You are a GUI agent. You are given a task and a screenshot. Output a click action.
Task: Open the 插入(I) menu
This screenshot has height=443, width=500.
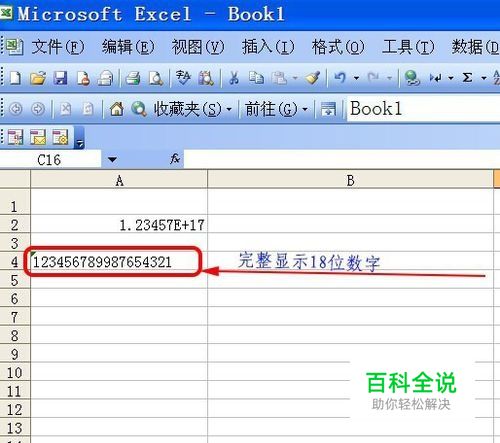click(268, 47)
